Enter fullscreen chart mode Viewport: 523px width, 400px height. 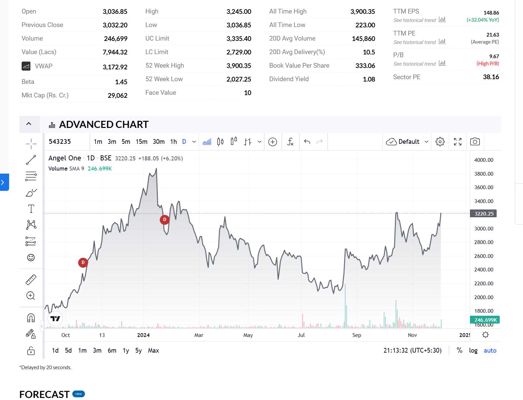(x=458, y=142)
